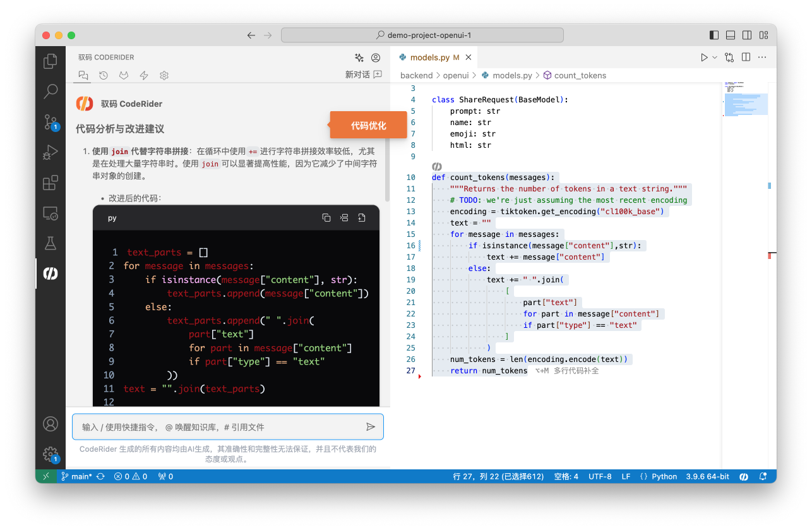Create new file from code block icon
812x530 pixels.
point(362,218)
